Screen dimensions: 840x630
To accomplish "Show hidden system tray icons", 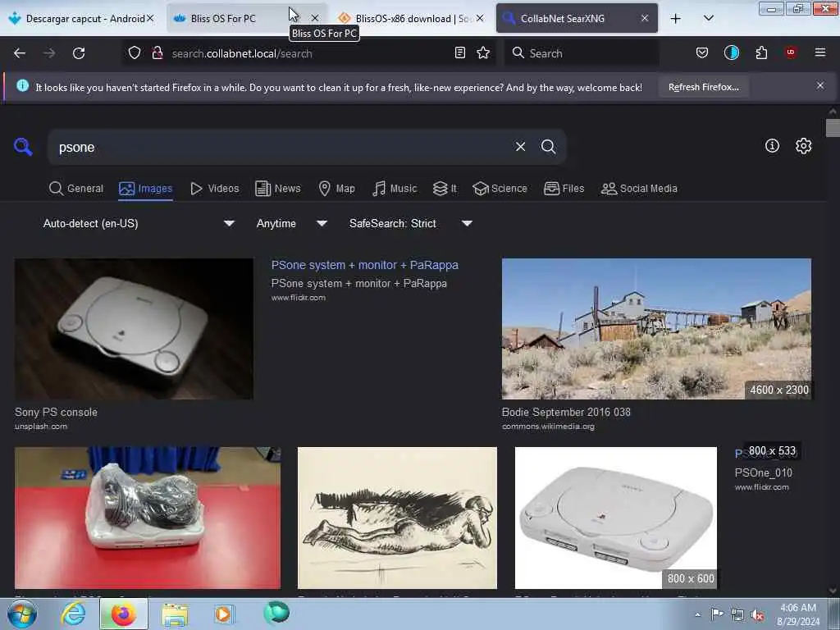I will [x=697, y=614].
